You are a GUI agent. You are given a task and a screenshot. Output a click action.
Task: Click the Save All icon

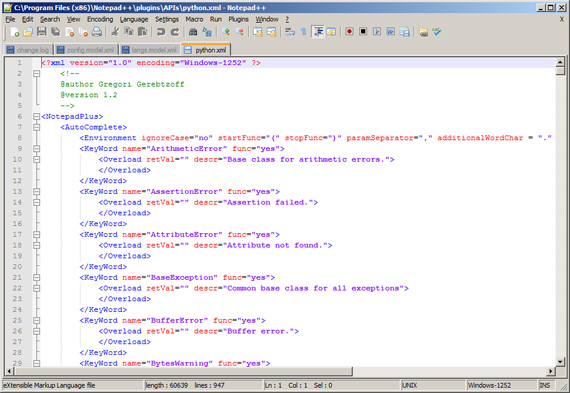[x=55, y=32]
